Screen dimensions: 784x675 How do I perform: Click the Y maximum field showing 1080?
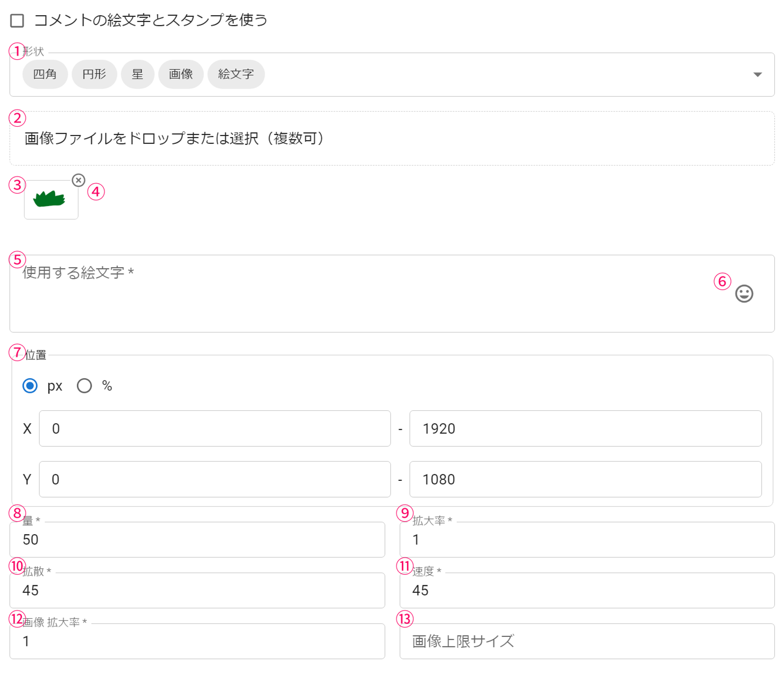tap(585, 479)
